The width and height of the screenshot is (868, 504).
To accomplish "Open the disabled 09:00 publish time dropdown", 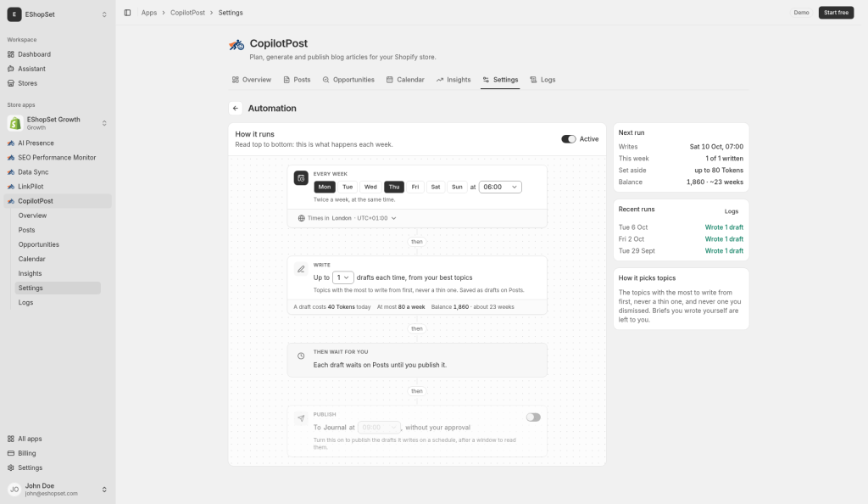I will [x=379, y=428].
